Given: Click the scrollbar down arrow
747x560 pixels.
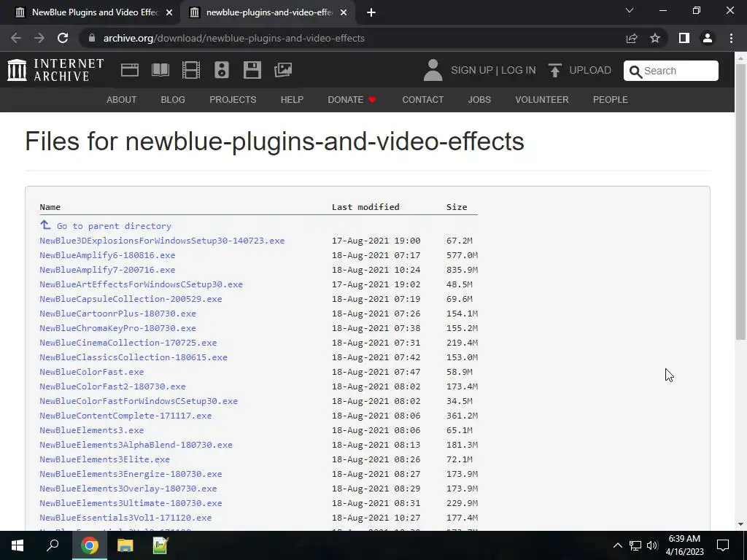Looking at the screenshot, I should [x=740, y=524].
